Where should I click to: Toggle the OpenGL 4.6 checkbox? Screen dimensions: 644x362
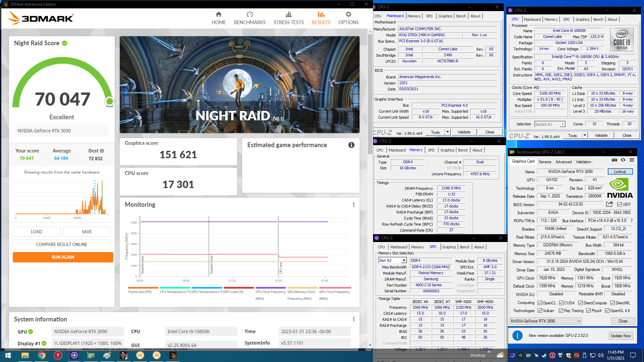pos(607,311)
